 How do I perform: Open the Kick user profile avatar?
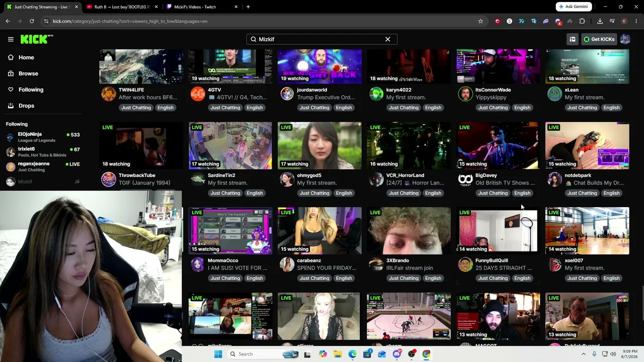click(x=625, y=39)
